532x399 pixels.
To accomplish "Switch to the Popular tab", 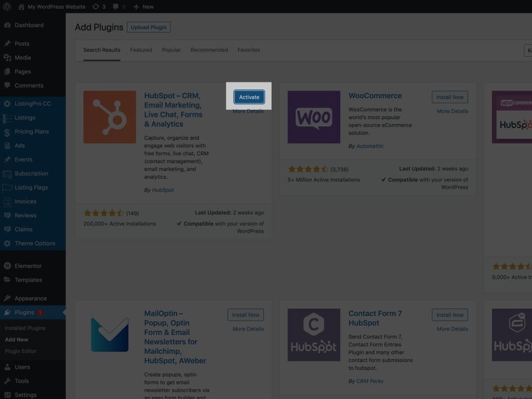I will (171, 50).
